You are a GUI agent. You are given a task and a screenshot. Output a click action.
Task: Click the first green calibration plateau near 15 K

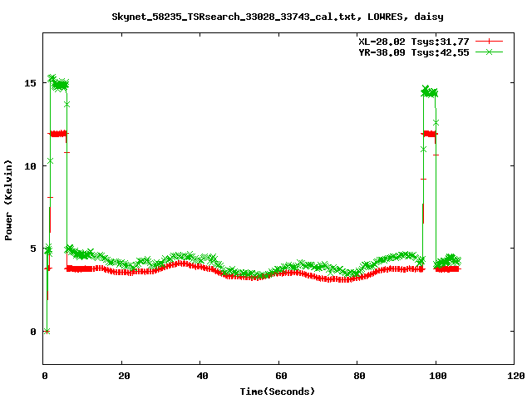pos(59,83)
